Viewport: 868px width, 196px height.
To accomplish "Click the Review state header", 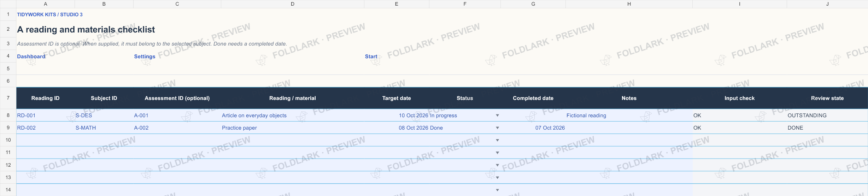I will [x=827, y=98].
